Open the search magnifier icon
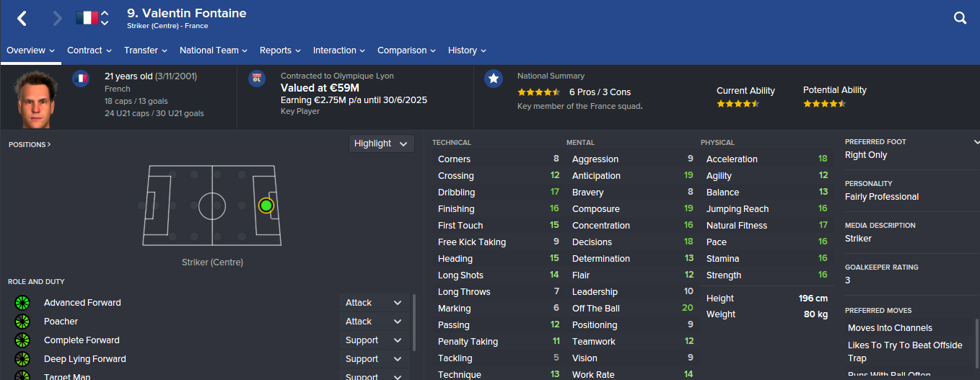The height and width of the screenshot is (380, 980). pyautogui.click(x=960, y=19)
